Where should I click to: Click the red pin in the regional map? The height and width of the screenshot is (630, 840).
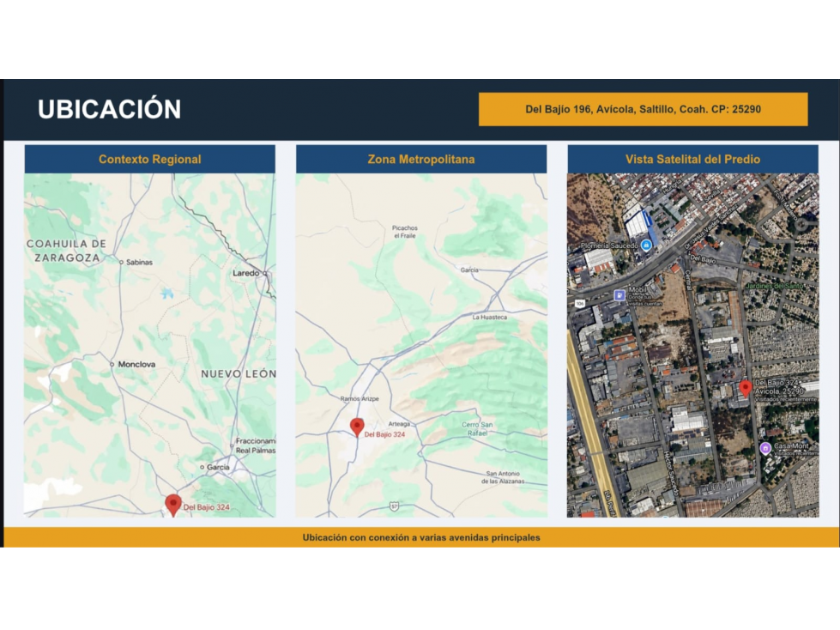(172, 505)
